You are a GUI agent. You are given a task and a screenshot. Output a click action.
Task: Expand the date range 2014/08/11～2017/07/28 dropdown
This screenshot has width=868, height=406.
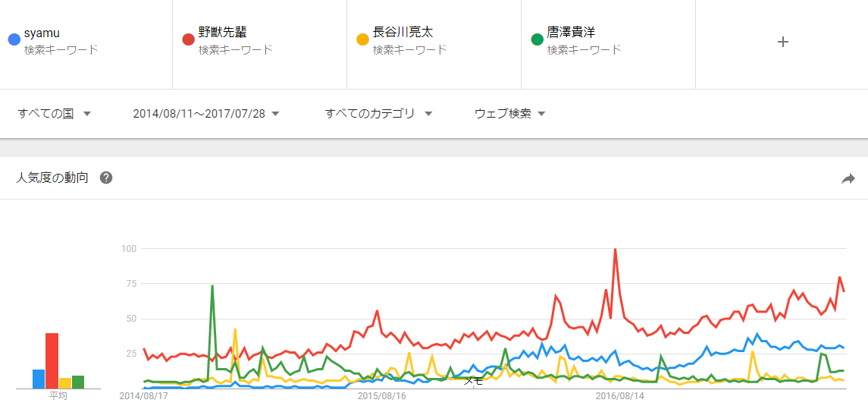pos(206,114)
